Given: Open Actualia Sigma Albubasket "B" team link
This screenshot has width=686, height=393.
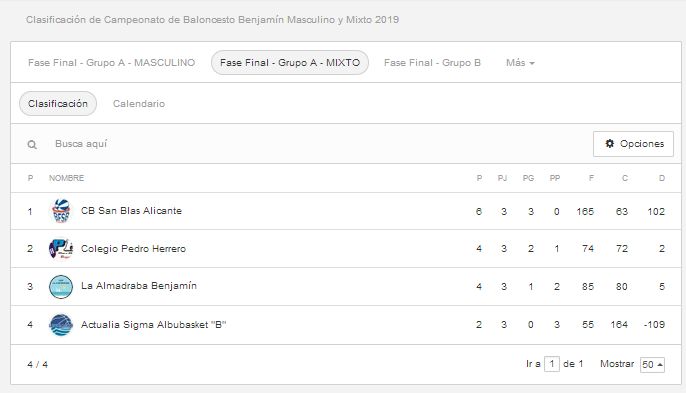Looking at the screenshot, I should (154, 325).
